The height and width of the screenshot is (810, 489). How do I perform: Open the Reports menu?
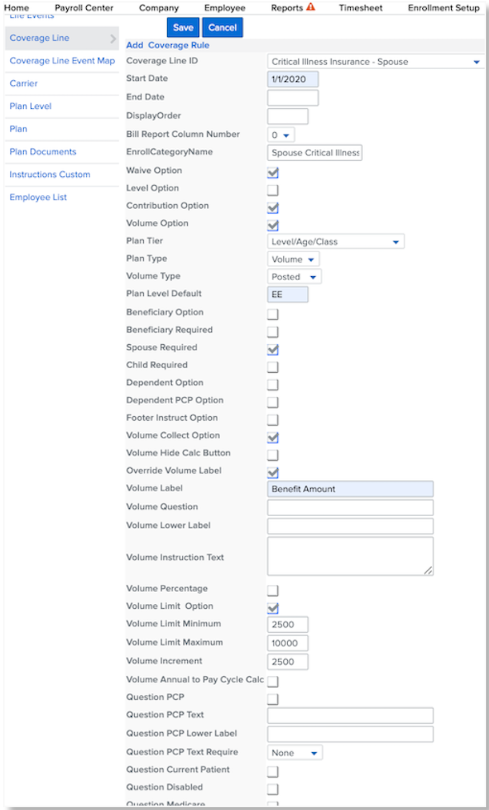pos(287,8)
